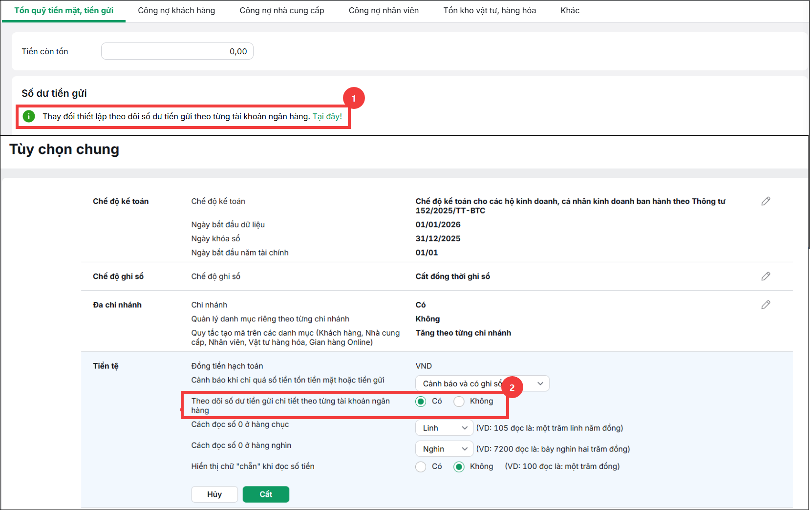The height and width of the screenshot is (510, 812).
Task: Click the 01/01/2026 data start date value
Action: (438, 225)
